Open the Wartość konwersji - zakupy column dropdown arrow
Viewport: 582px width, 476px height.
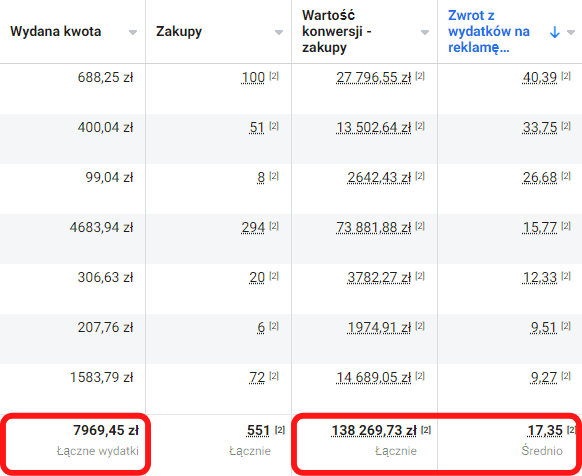click(x=425, y=33)
